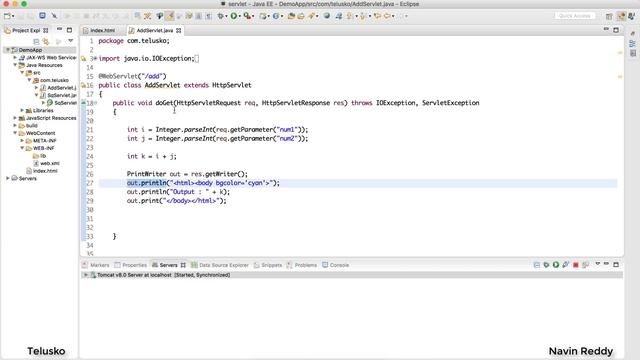The height and width of the screenshot is (360, 640).
Task: Click the line 24 text "int k = i + j;"
Action: pyautogui.click(x=151, y=156)
